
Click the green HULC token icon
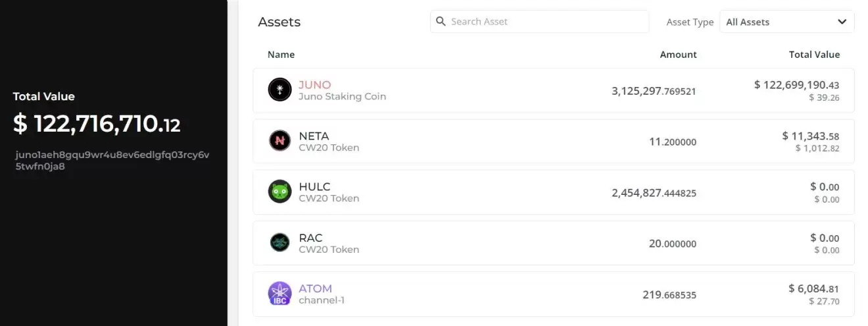pyautogui.click(x=279, y=192)
